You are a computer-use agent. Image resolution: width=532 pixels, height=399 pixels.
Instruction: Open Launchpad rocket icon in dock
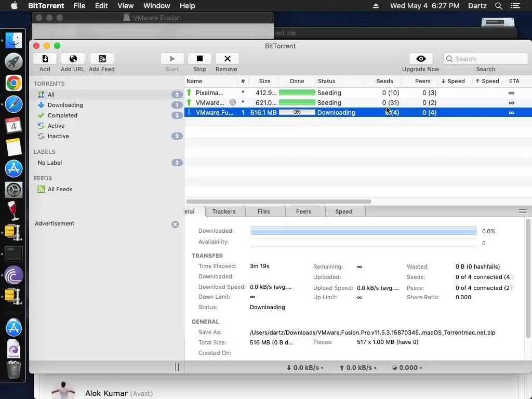click(x=14, y=62)
